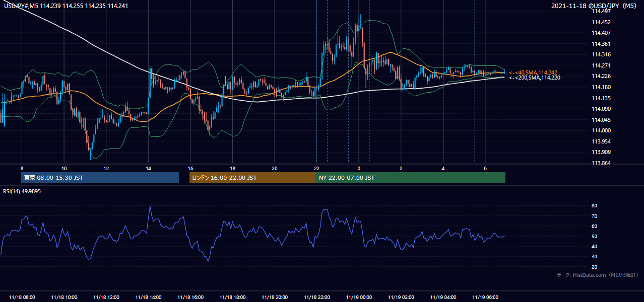Viewport: 644px width, 302px height.
Task: Click price level 114.090 on axis
Action: pos(601,109)
